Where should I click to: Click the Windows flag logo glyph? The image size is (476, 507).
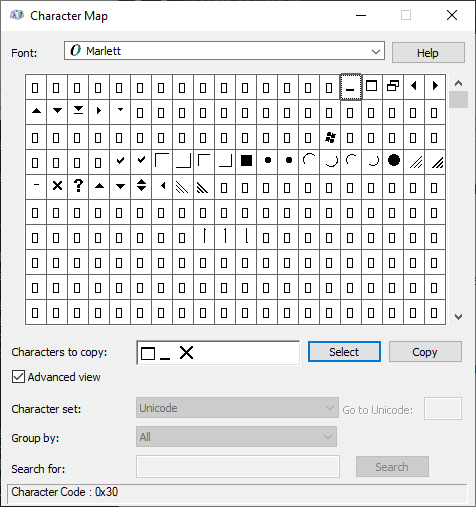[x=330, y=137]
